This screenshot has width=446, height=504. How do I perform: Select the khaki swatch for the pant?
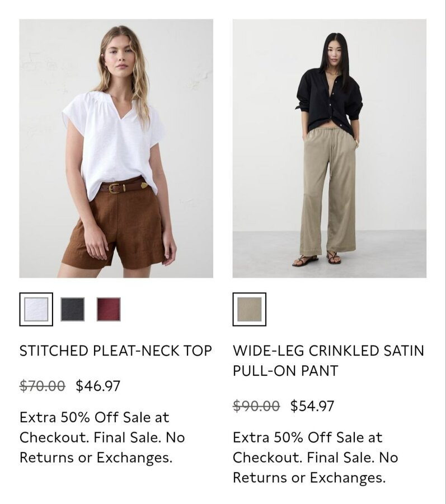(x=250, y=309)
